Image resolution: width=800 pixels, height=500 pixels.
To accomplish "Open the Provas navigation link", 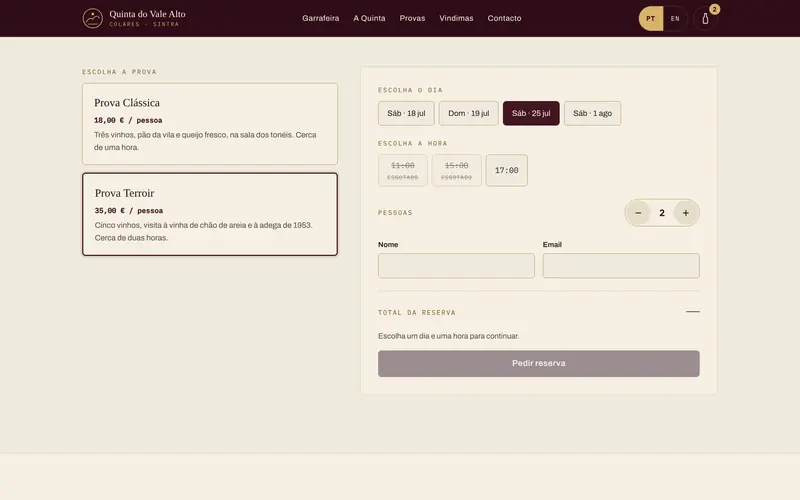I will [x=412, y=18].
